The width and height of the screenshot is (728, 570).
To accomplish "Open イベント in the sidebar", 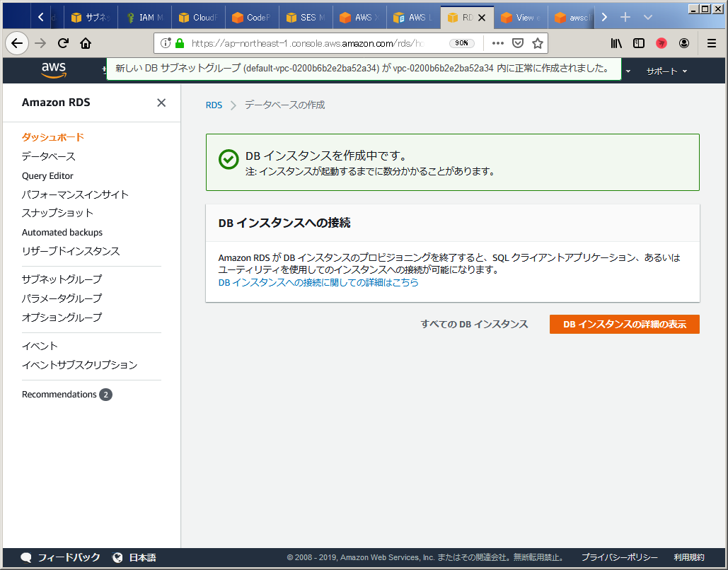I will pos(40,346).
